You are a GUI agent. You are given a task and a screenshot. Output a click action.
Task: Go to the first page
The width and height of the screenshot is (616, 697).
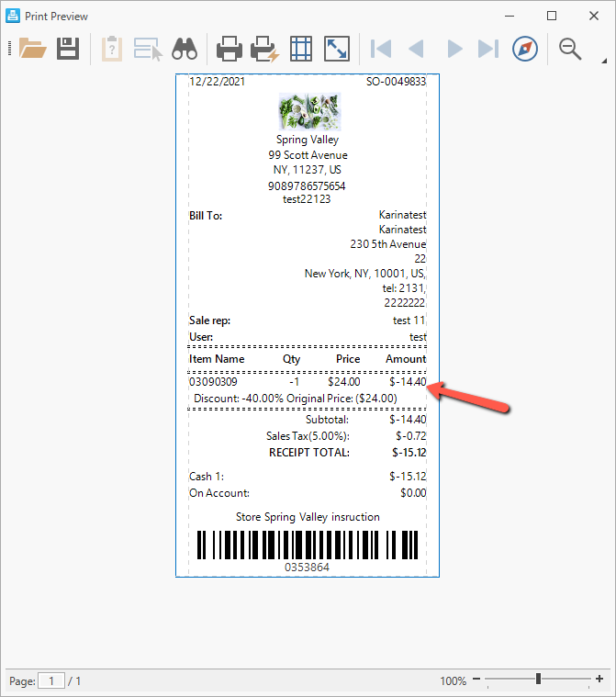381,49
